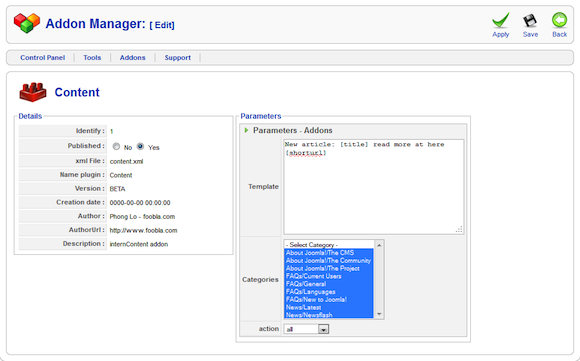The height and width of the screenshot is (361, 580).
Task: Open the Tools menu item
Action: (92, 58)
